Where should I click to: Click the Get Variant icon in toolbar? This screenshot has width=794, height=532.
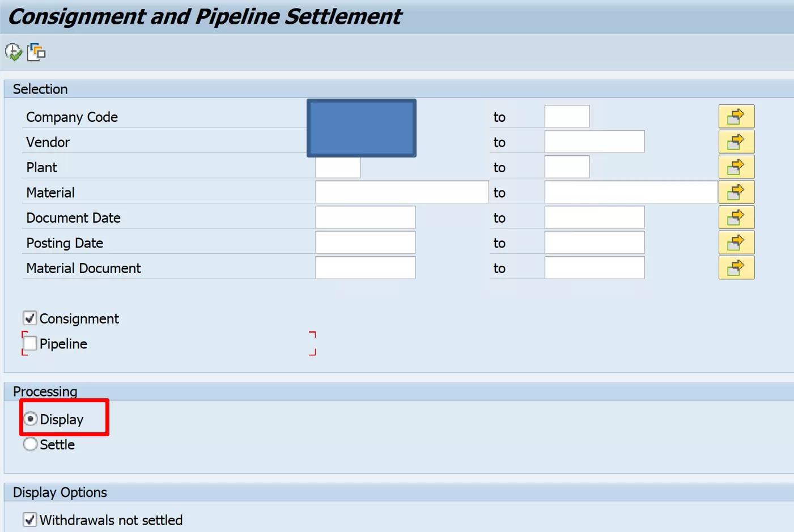click(36, 52)
